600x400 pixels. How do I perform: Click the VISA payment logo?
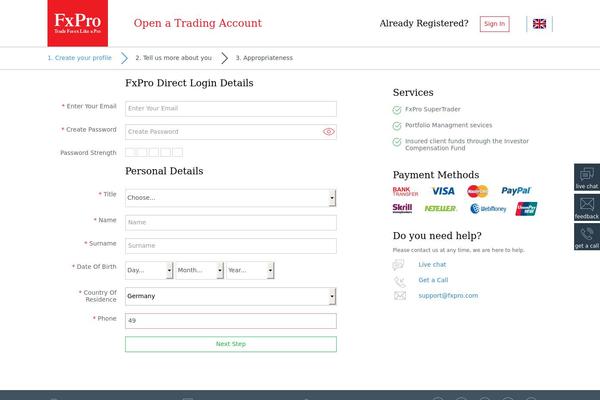pos(443,191)
